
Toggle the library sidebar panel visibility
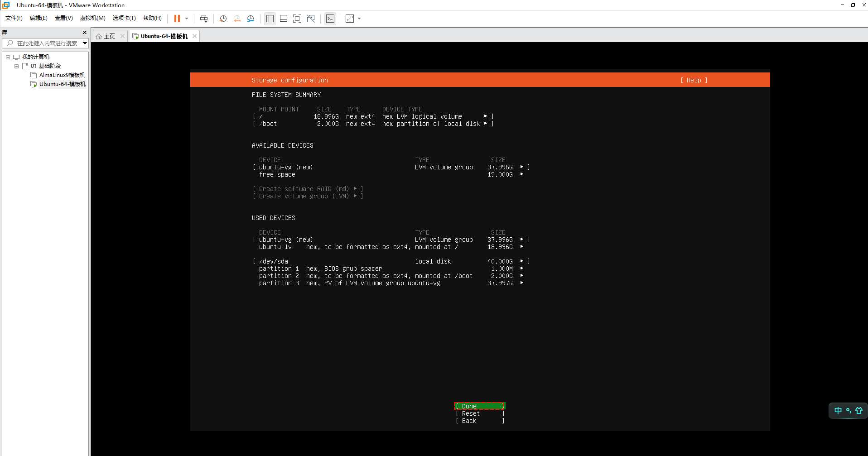tap(270, 19)
